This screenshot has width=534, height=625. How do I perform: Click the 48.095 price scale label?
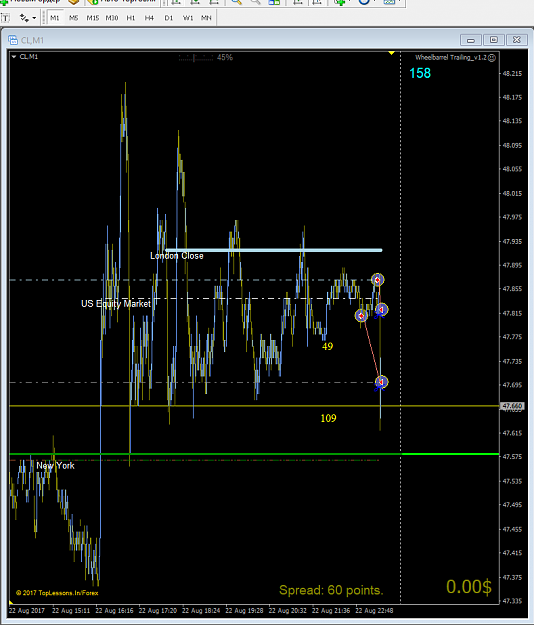[512, 145]
